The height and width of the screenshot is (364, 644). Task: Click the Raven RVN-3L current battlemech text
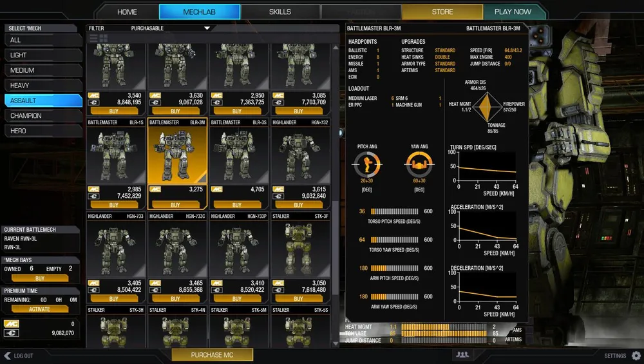tap(21, 239)
